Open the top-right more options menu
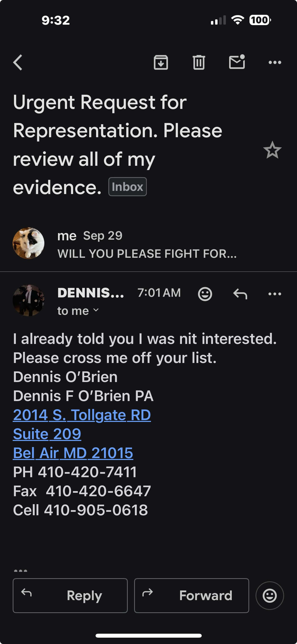 click(275, 63)
